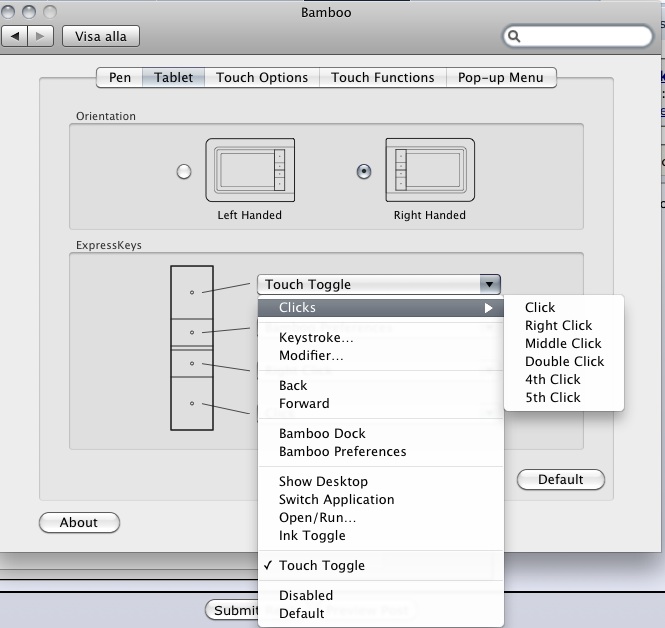Select 4th Click in the submenu

pos(564,379)
